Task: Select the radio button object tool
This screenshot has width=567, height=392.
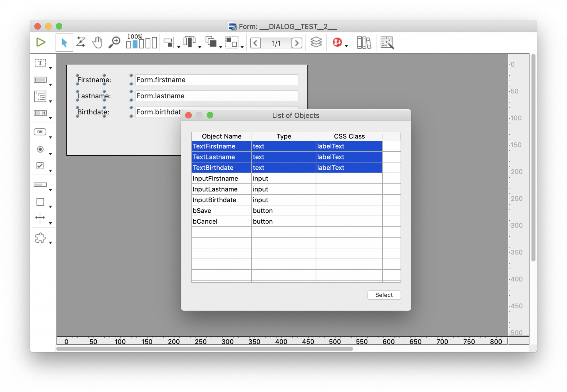Action: pos(40,149)
